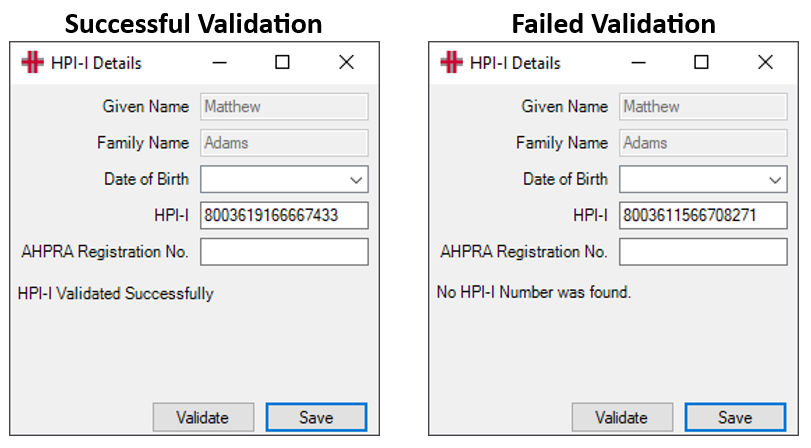The image size is (811, 448).
Task: Maximize the Successful Validation HPI-I Details window
Action: (282, 63)
